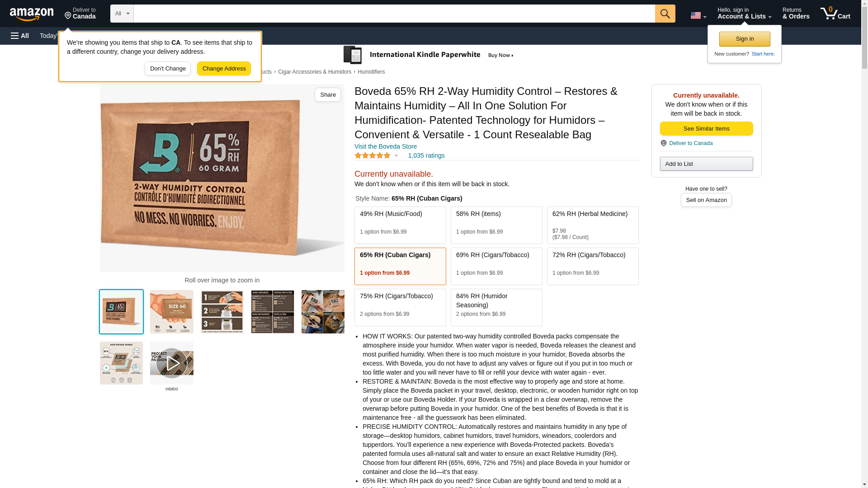Click the Change Address button
This screenshot has width=868, height=488.
[224, 69]
